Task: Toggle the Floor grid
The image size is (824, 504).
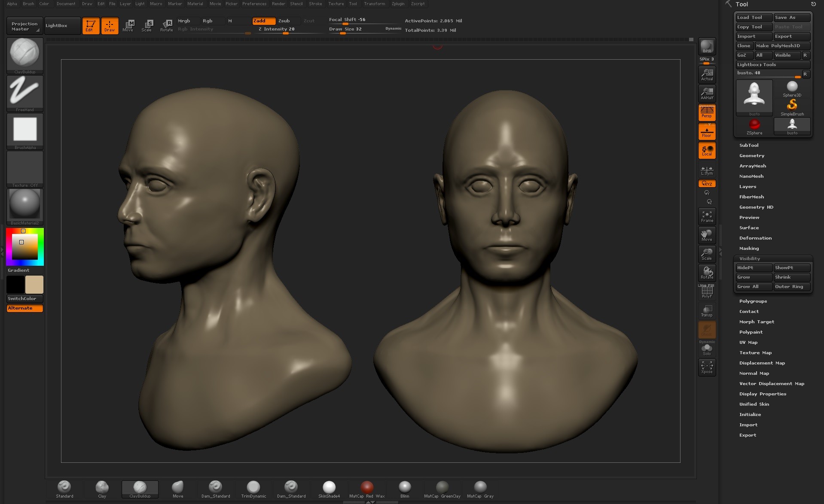Action: (x=706, y=131)
